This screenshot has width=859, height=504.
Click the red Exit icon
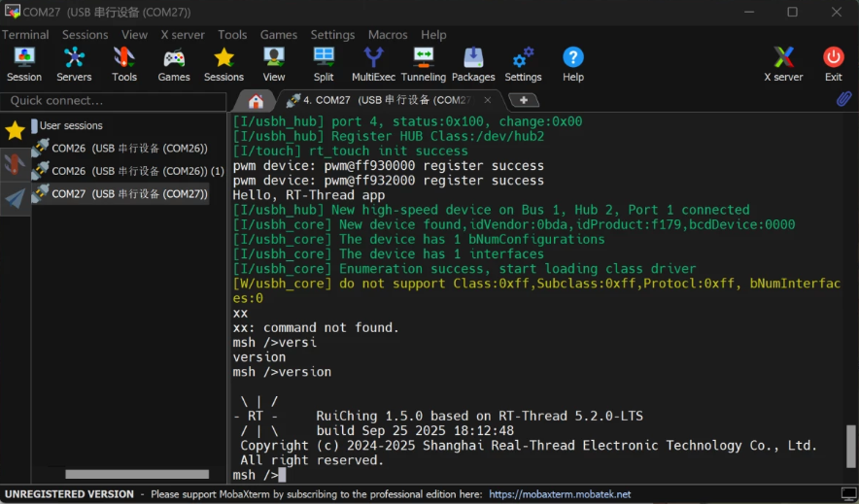pos(834,64)
